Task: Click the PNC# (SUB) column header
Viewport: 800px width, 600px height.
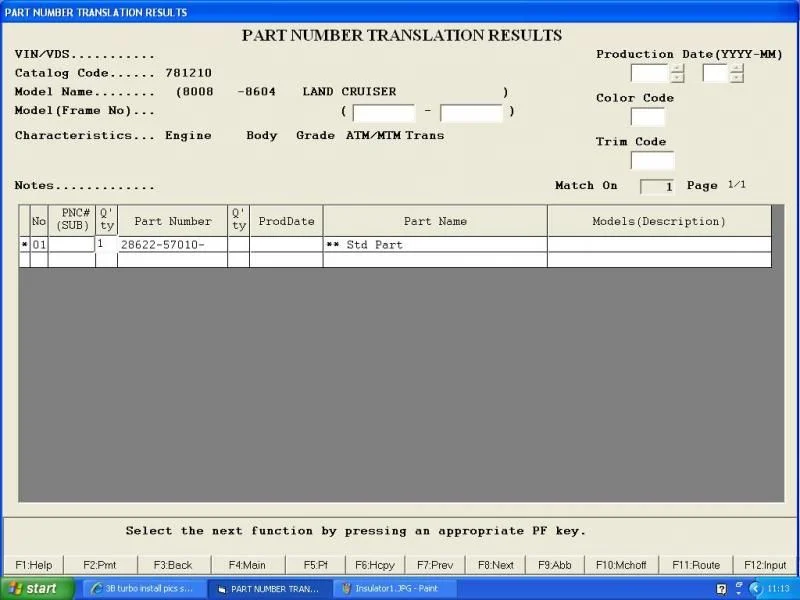Action: pyautogui.click(x=72, y=219)
